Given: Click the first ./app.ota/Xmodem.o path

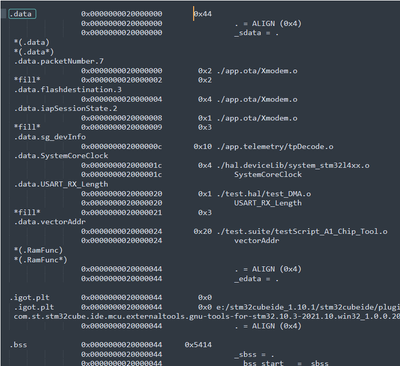Looking at the screenshot, I should [x=257, y=71].
